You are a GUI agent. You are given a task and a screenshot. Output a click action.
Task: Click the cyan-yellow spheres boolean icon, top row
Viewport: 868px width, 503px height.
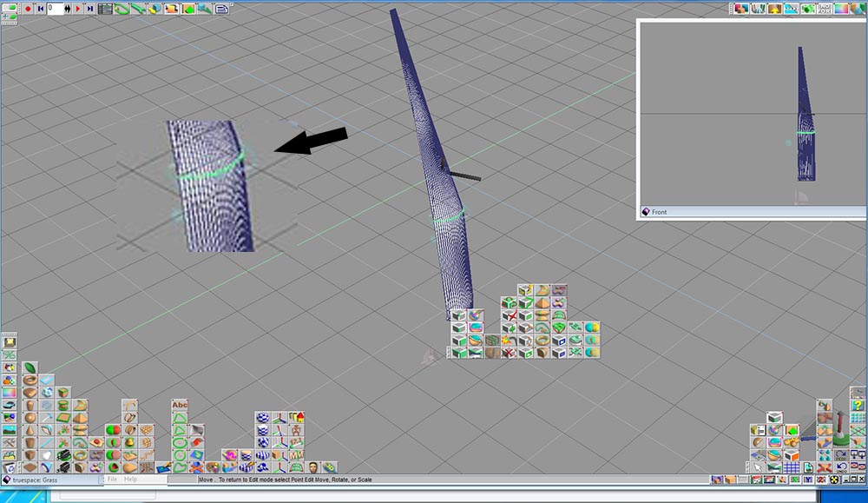coord(592,327)
